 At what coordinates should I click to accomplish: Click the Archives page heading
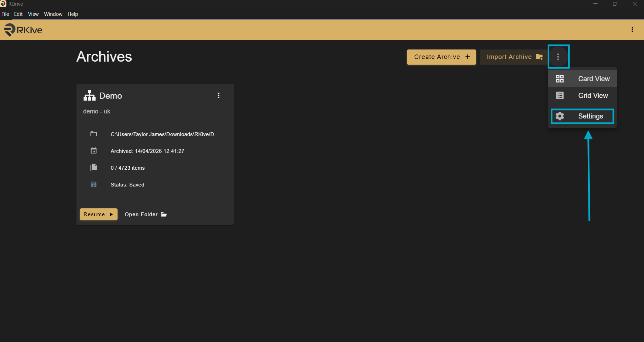point(104,57)
